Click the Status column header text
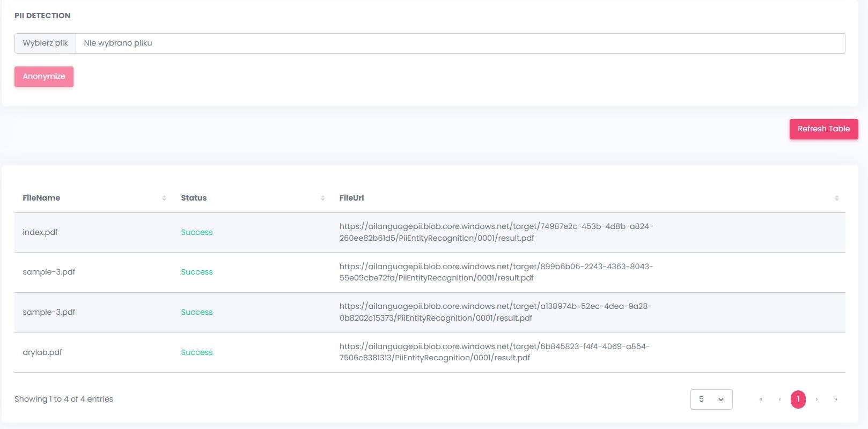The height and width of the screenshot is (429, 868). [x=194, y=198]
